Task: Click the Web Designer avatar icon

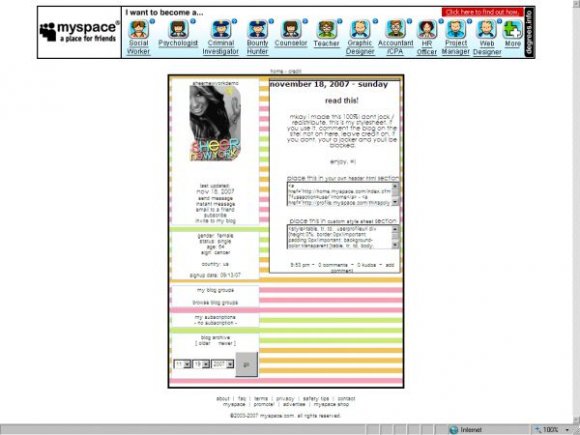Action: pyautogui.click(x=486, y=29)
